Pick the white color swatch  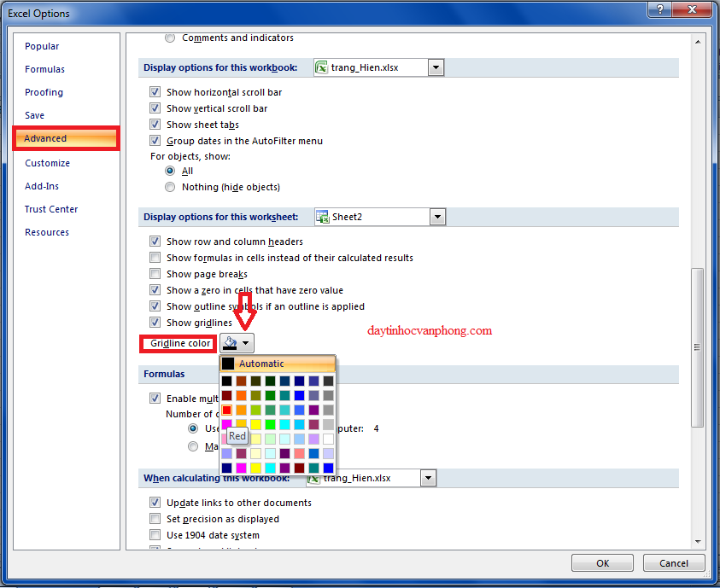328,439
